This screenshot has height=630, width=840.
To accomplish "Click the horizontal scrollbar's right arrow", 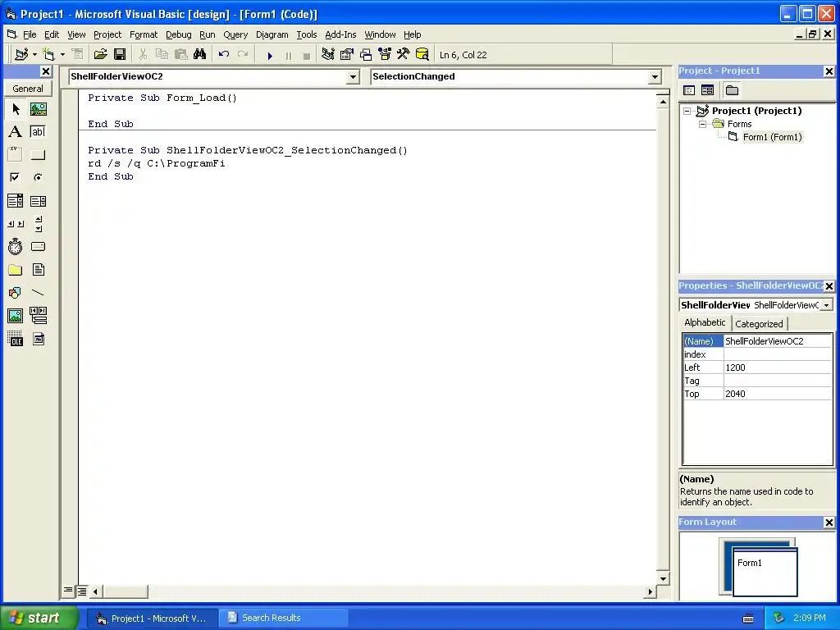I will coord(650,592).
